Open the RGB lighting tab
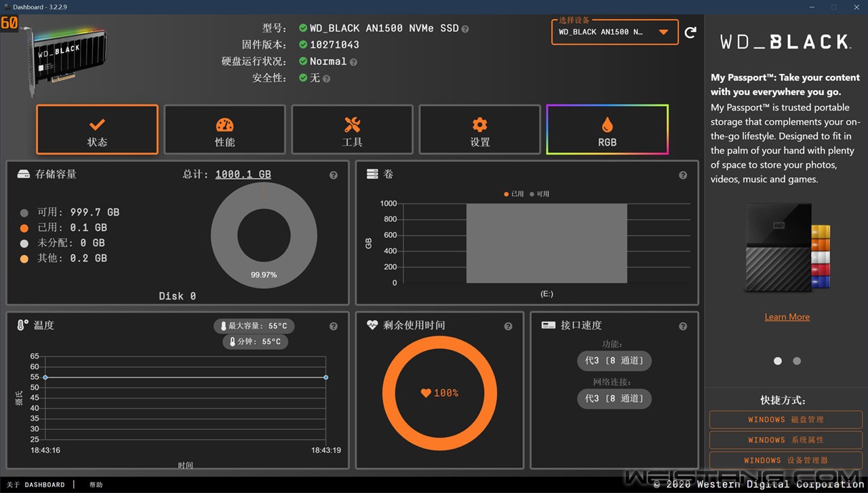Viewport: 868px width, 493px height. (x=607, y=130)
